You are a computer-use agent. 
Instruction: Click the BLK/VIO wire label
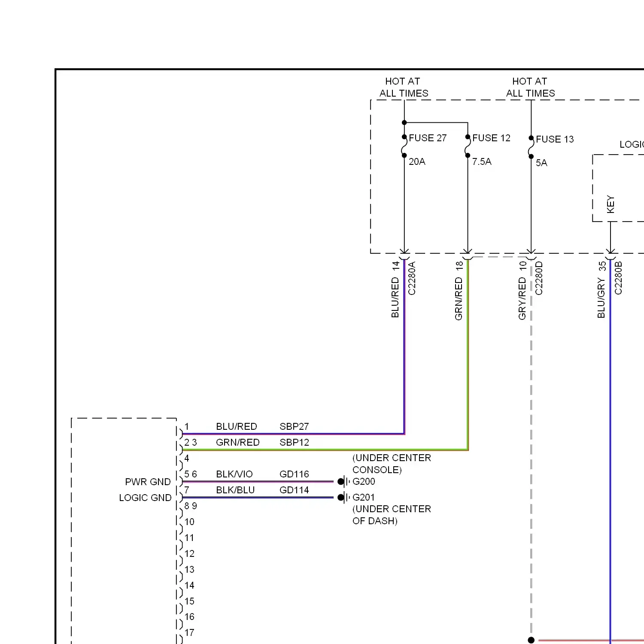(234, 474)
